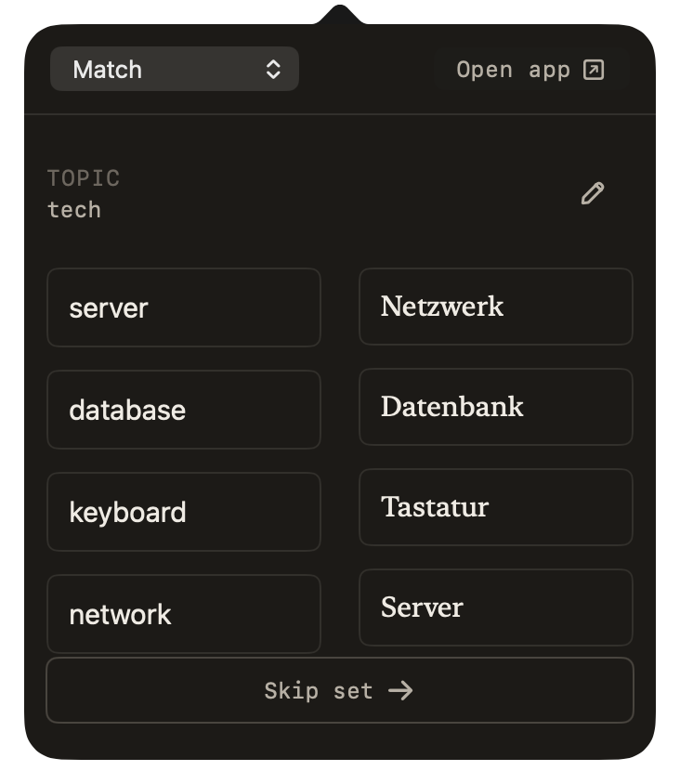Click the pencil icon to edit topic

593,193
